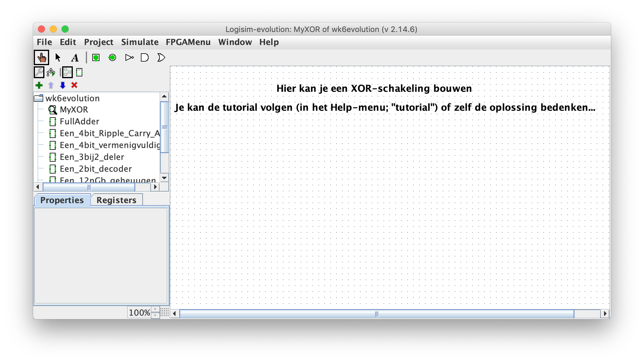The height and width of the screenshot is (363, 644).
Task: Click tree panel scroll left arrow
Action: (38, 187)
